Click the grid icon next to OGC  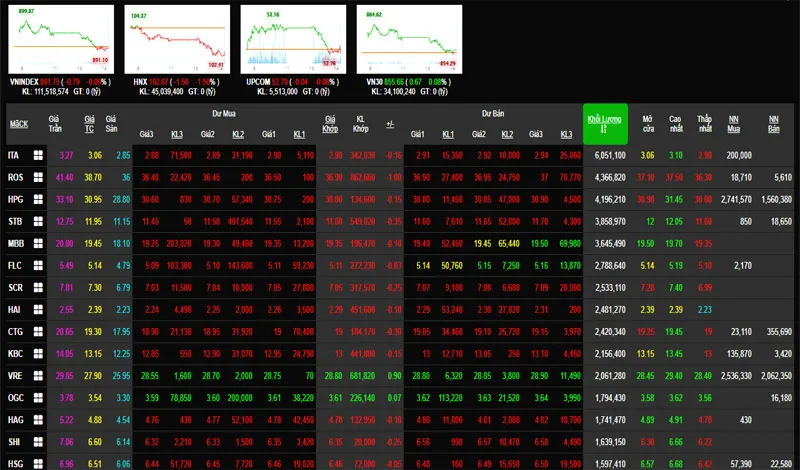(x=38, y=398)
